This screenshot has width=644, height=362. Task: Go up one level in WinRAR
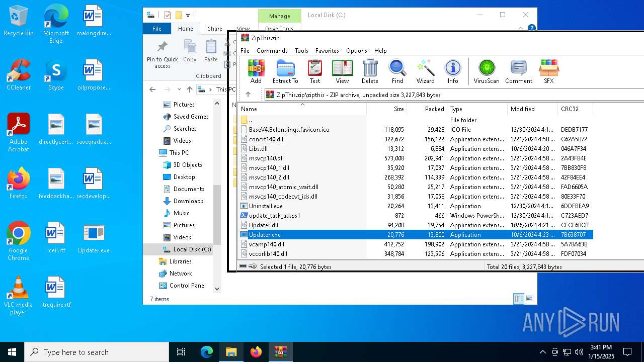[x=248, y=95]
